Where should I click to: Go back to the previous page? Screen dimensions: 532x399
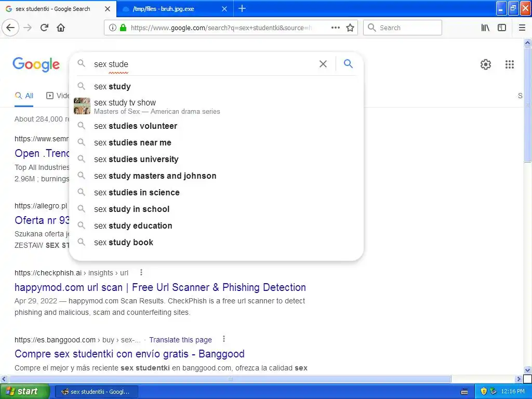10,28
